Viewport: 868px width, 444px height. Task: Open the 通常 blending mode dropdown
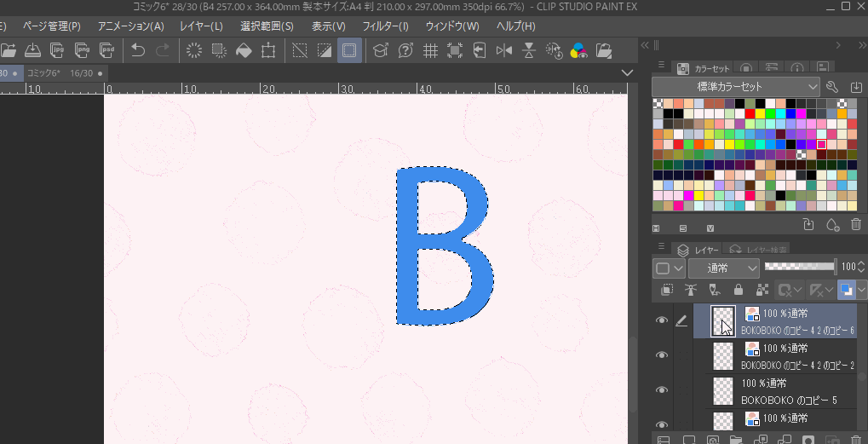(723, 268)
